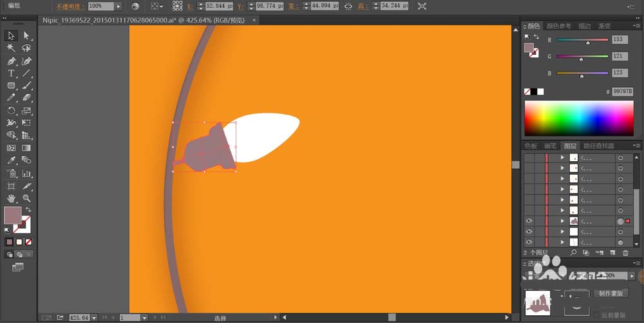Select the Hand tool
Screen dimensions: 644x323
click(11, 199)
